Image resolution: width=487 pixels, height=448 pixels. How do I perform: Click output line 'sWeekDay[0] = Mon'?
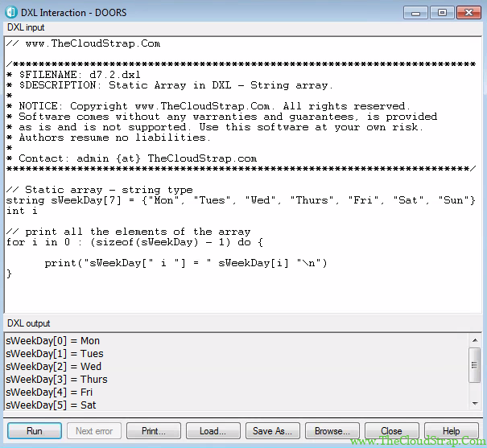coord(52,341)
